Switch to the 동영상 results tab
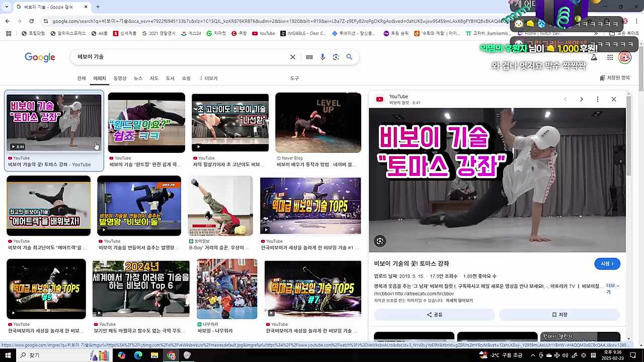This screenshot has height=362, width=644. tap(120, 78)
